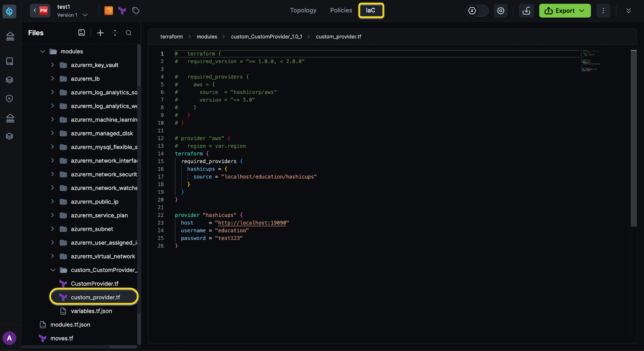644x351 pixels.
Task: Click the plus icon to add a file
Action: point(101,33)
